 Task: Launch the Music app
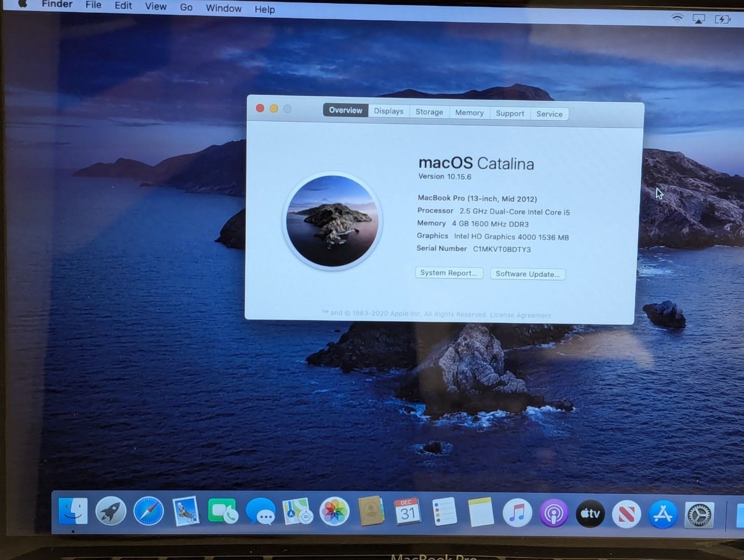tap(517, 513)
